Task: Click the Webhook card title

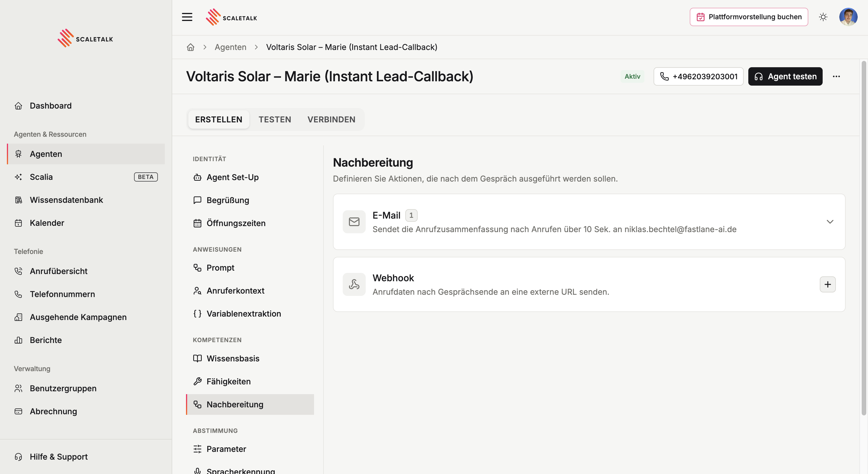Action: pos(393,278)
